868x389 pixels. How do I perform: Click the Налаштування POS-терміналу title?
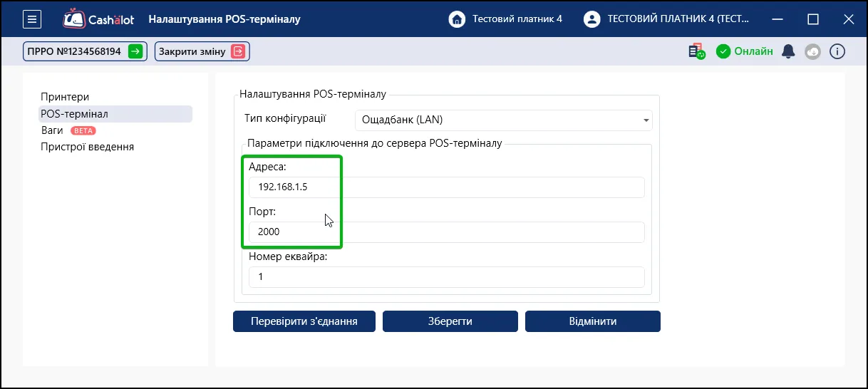[224, 19]
